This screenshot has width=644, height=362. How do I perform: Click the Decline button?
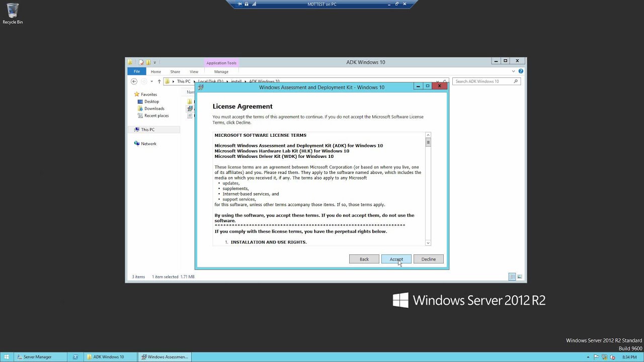click(x=428, y=259)
